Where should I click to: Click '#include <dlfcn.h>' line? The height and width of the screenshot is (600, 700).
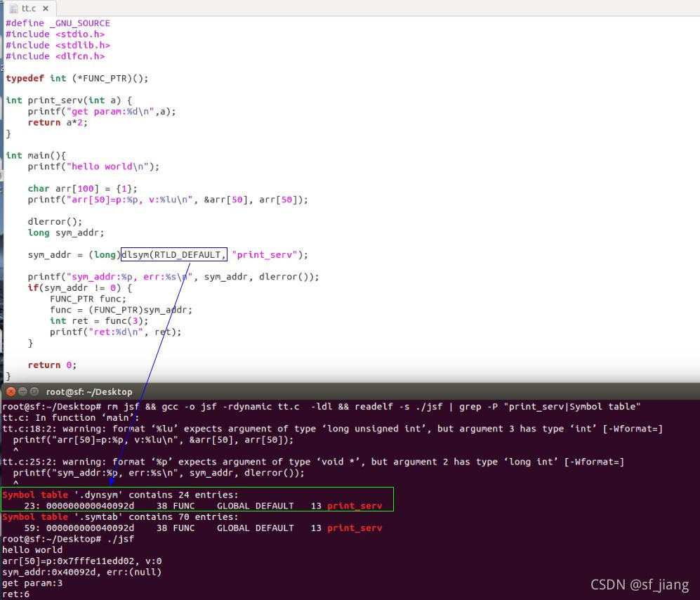click(55, 56)
